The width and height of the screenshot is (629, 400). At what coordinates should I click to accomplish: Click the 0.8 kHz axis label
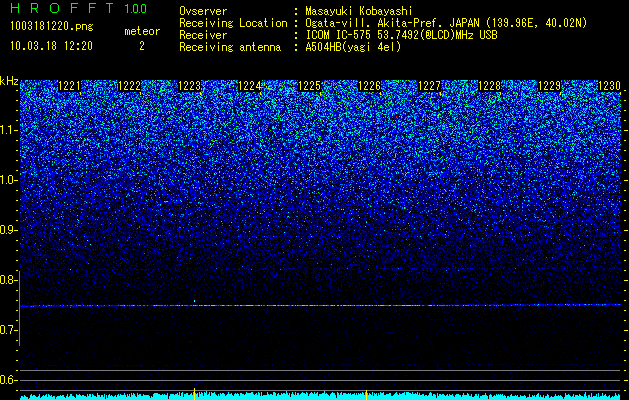pos(8,280)
